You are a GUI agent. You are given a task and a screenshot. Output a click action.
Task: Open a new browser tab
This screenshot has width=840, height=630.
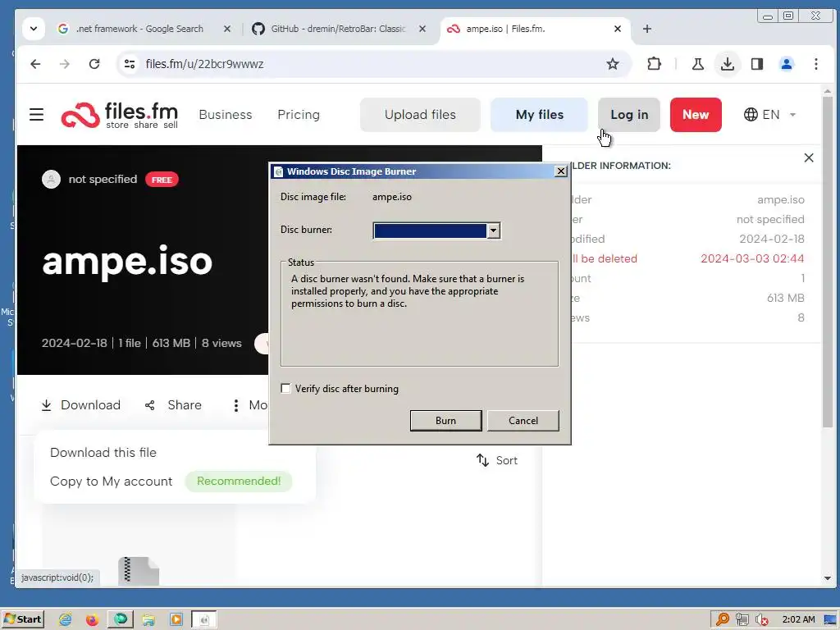click(x=646, y=29)
